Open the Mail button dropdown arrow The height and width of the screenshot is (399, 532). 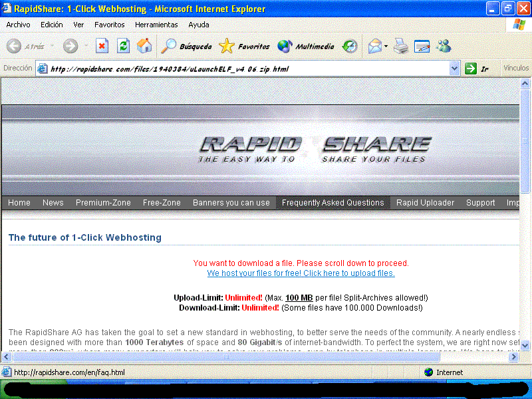point(386,46)
